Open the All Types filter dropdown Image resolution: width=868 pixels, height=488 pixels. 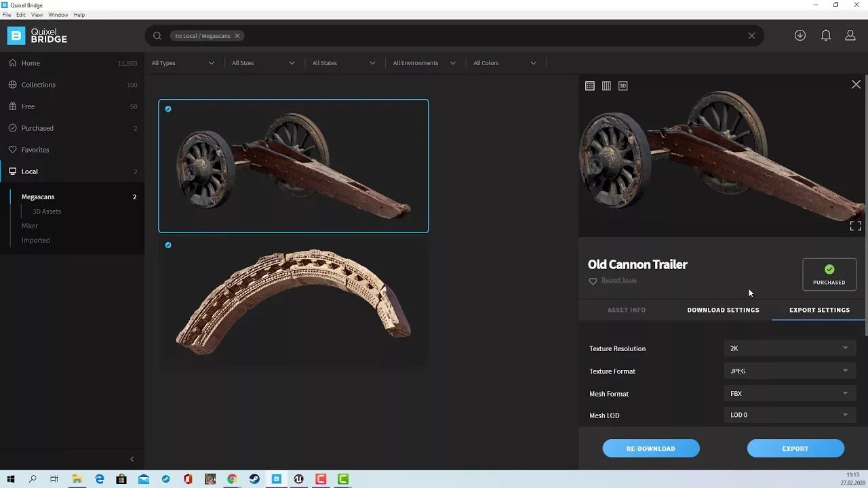(183, 63)
